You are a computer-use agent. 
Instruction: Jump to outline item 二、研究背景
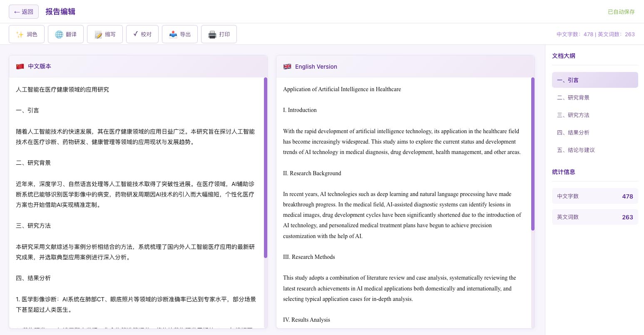point(595,97)
